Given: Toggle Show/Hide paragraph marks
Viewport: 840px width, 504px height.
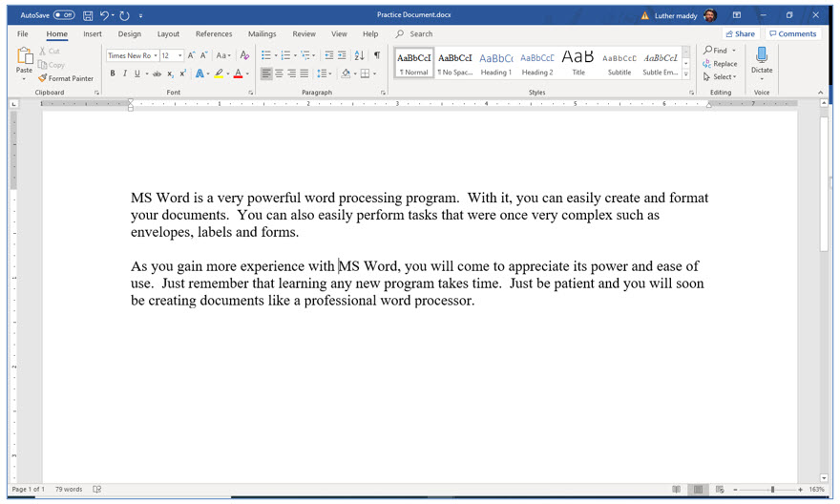Looking at the screenshot, I should tap(377, 55).
